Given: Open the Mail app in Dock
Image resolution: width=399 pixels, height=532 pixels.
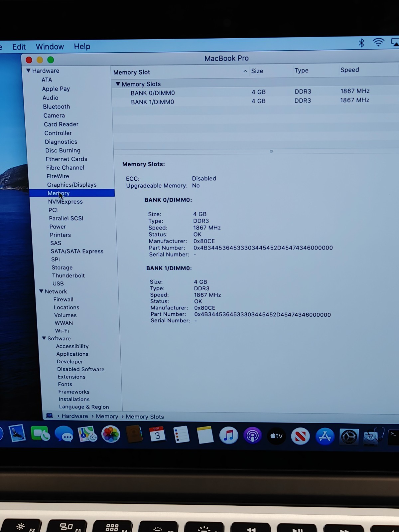Looking at the screenshot, I should click(x=17, y=433).
